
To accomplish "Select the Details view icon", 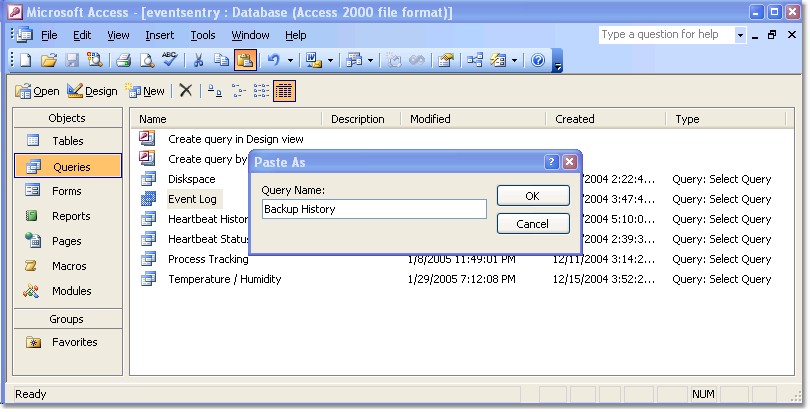I will pyautogui.click(x=284, y=91).
